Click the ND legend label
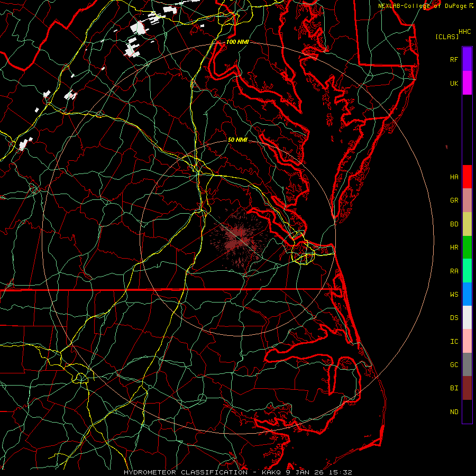This screenshot has height=476, width=476. pyautogui.click(x=454, y=412)
